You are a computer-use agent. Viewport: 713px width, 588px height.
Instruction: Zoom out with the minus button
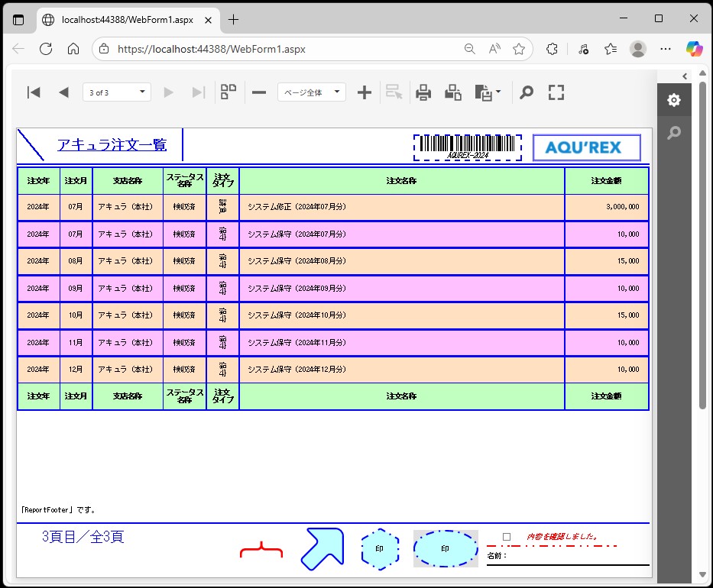[259, 92]
